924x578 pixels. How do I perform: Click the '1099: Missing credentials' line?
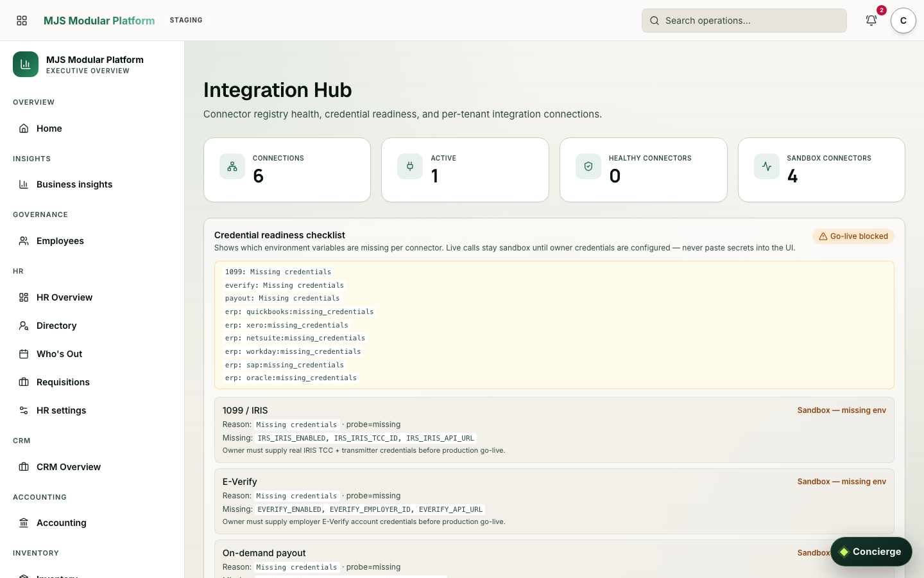(x=278, y=272)
